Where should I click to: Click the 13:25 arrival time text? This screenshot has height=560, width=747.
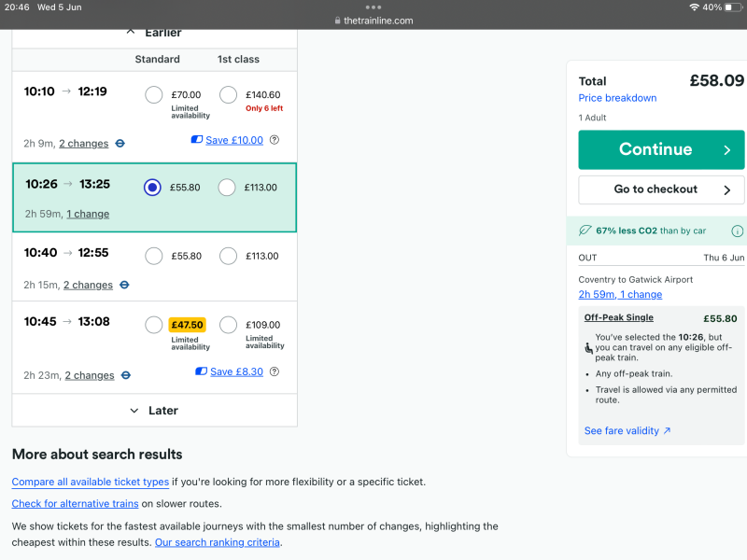click(95, 184)
